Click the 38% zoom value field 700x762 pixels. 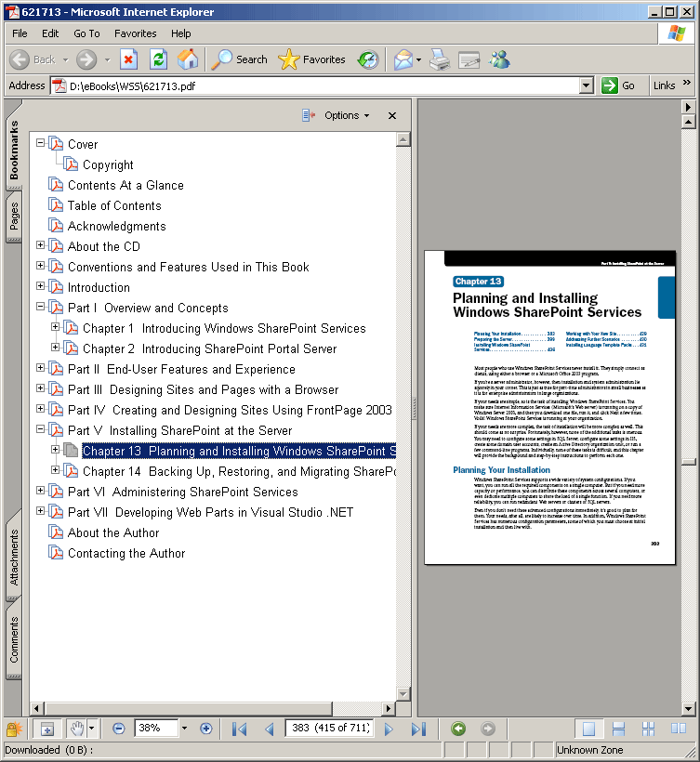[x=156, y=729]
